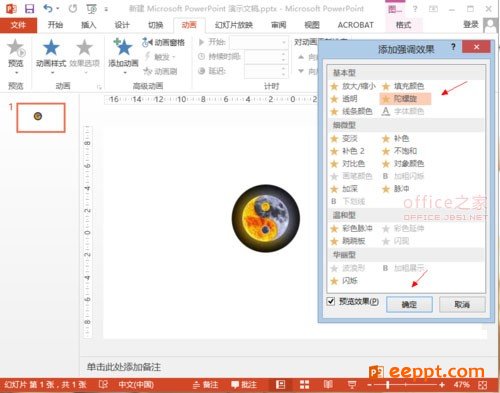Open the 文件 tab
Image resolution: width=500 pixels, height=393 pixels.
(18, 25)
